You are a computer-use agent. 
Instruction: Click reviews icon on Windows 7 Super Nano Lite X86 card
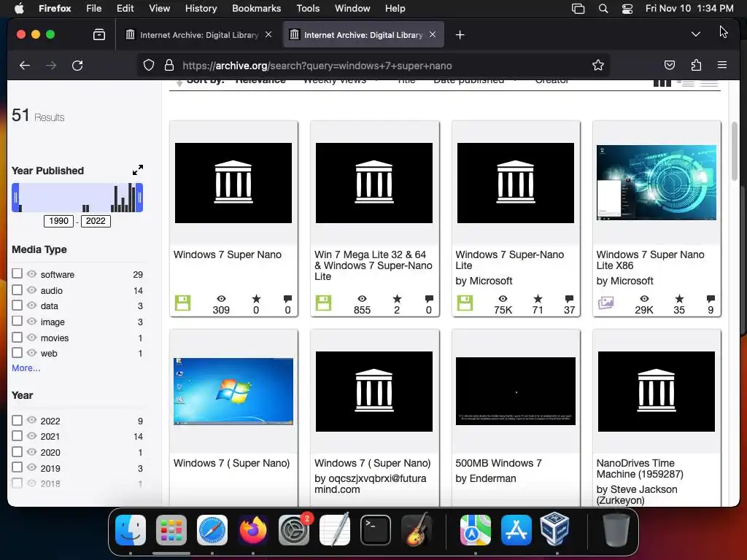[x=711, y=298]
